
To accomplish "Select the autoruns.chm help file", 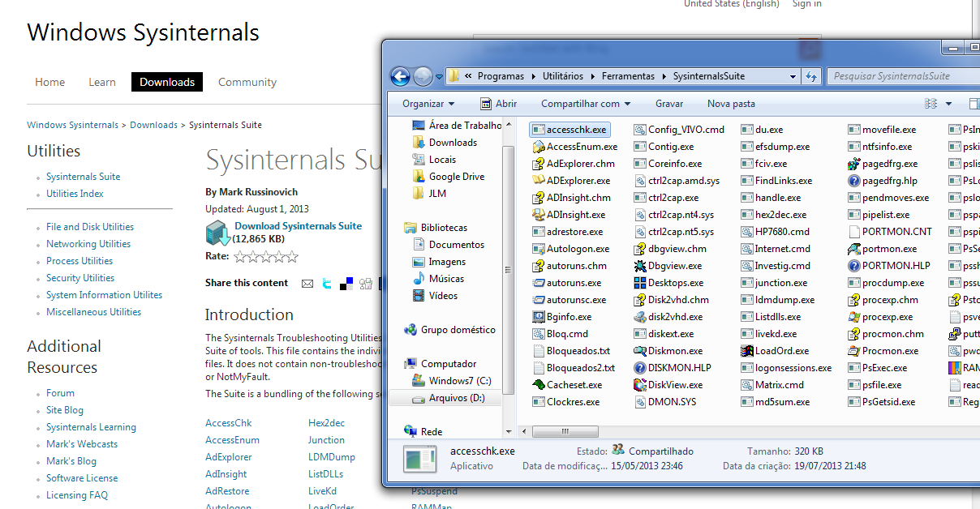I will 570,266.
